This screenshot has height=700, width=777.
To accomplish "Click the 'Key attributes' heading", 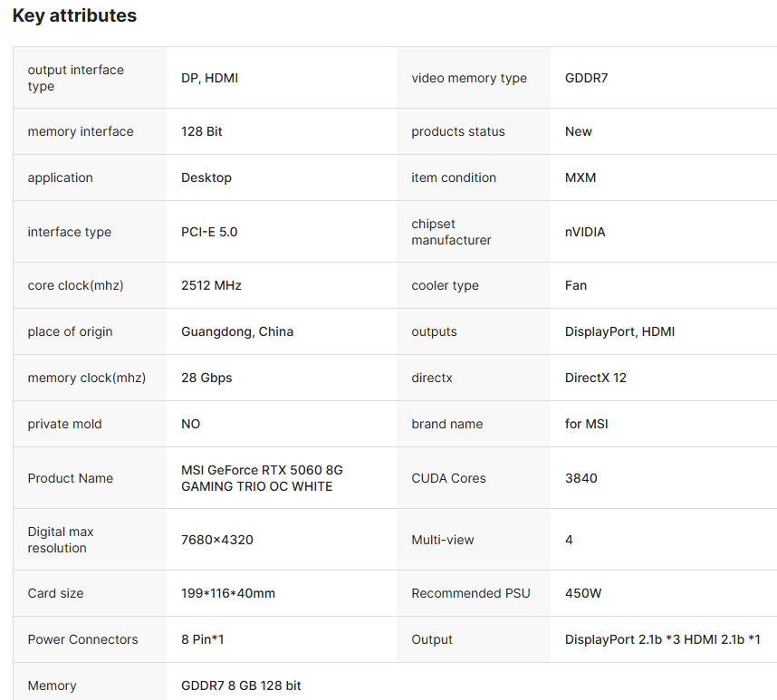I will pos(74,15).
